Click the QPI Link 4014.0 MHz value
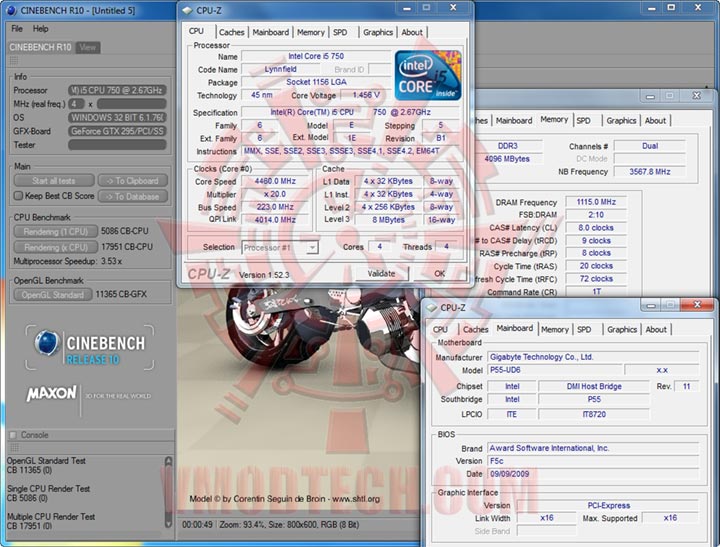Image resolution: width=720 pixels, height=547 pixels. [x=276, y=220]
